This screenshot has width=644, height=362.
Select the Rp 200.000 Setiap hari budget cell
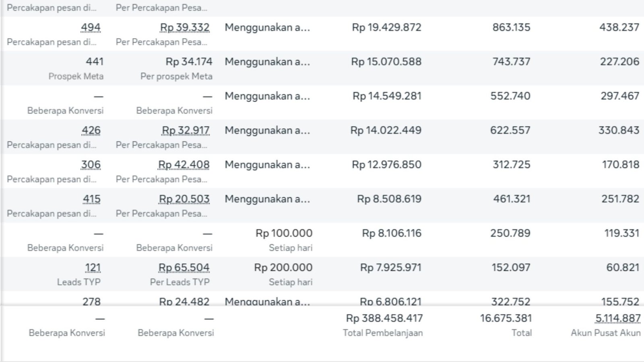pos(283,267)
